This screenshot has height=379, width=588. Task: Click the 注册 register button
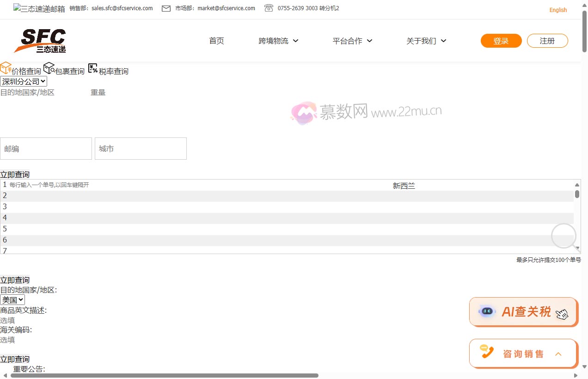click(547, 41)
